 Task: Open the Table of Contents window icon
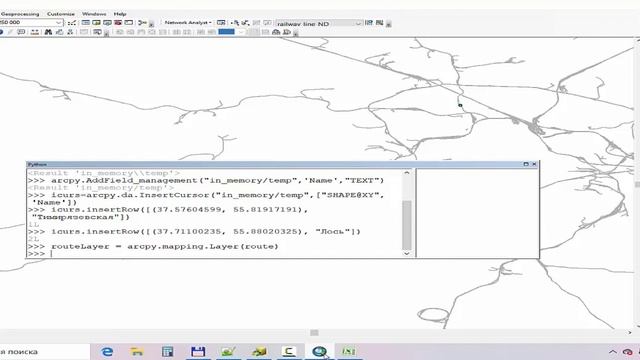(x=86, y=22)
